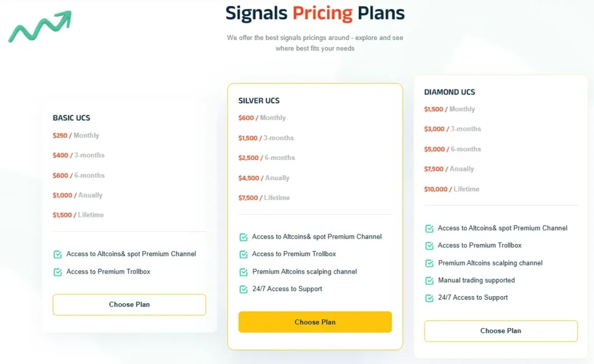Click the checkmark next to Silver's Altcoins spot channel
This screenshot has height=364, width=594.
pos(243,236)
